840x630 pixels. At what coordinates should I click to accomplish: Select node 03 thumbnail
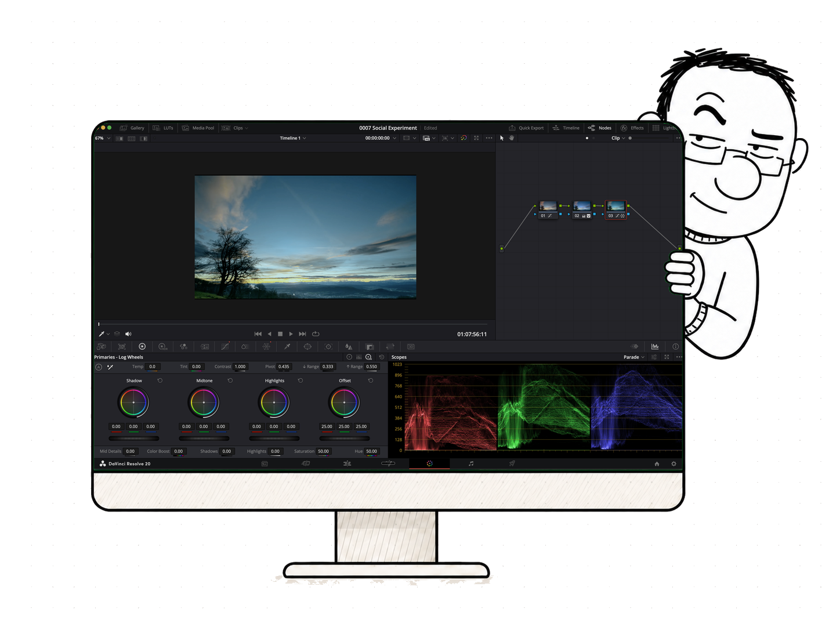coord(616,206)
